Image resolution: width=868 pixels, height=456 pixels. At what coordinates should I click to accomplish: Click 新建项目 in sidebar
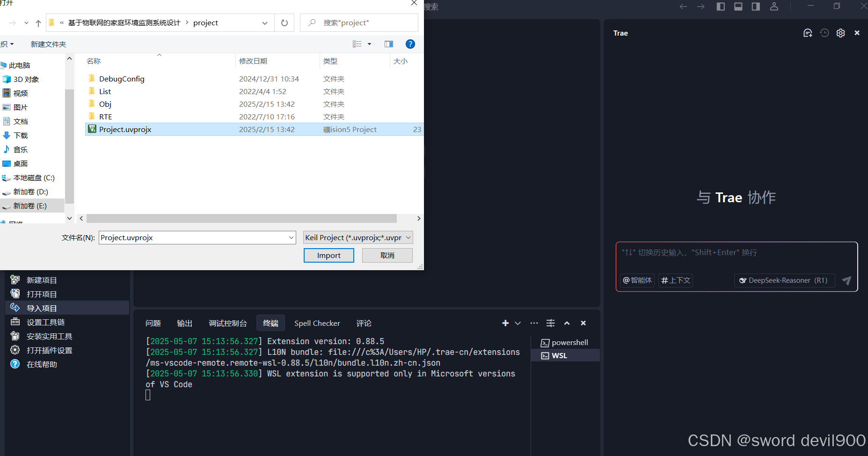click(42, 280)
